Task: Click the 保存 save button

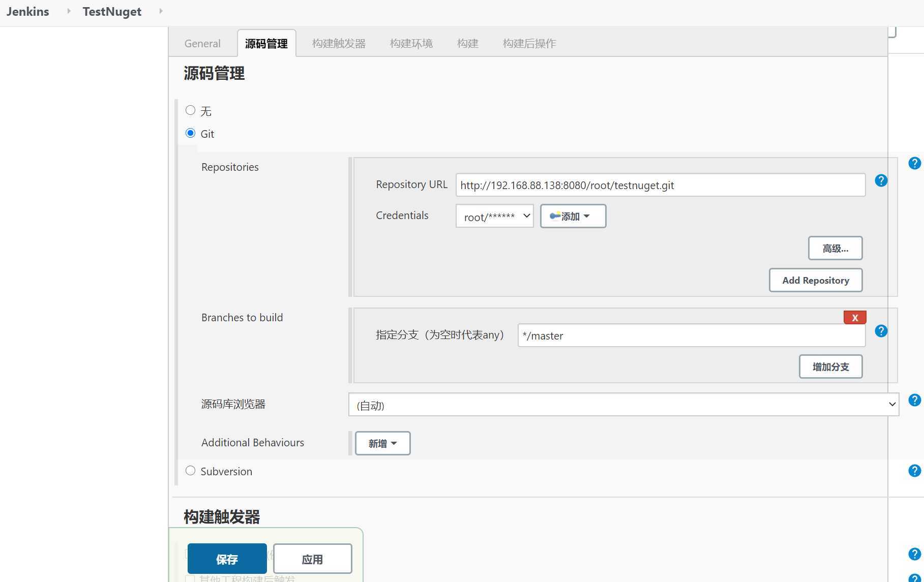Action: click(x=227, y=559)
